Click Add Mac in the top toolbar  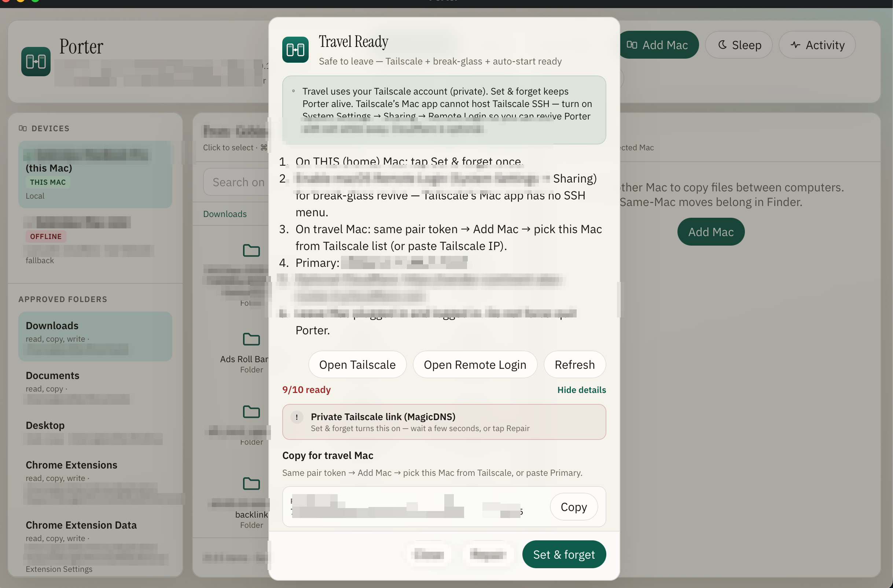(x=657, y=45)
